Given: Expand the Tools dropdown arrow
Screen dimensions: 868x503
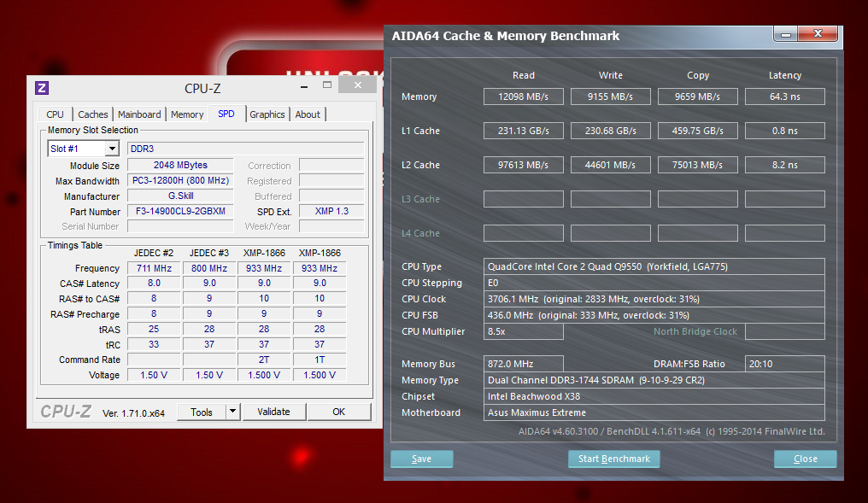Looking at the screenshot, I should (232, 412).
